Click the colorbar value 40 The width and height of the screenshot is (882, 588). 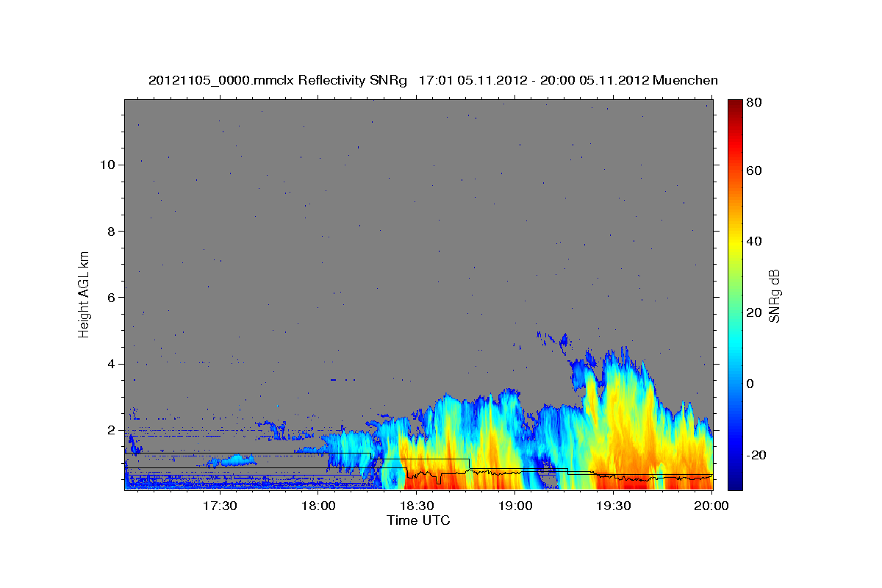pyautogui.click(x=753, y=241)
